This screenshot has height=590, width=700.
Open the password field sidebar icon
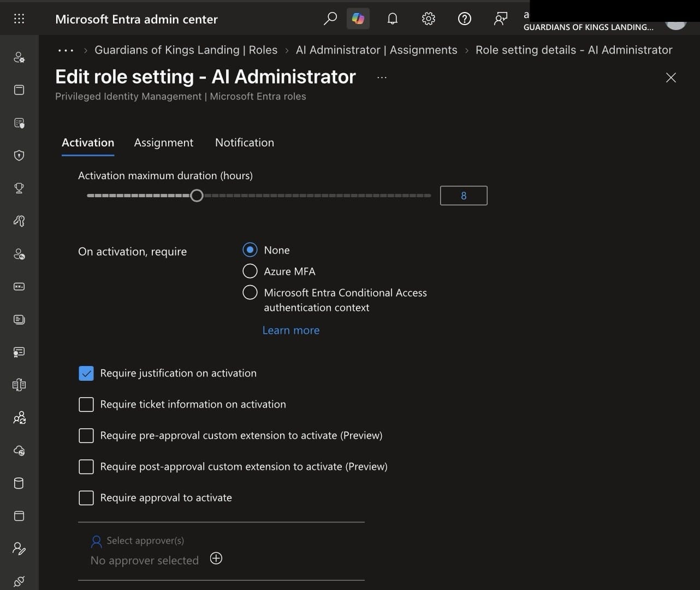pos(19,287)
